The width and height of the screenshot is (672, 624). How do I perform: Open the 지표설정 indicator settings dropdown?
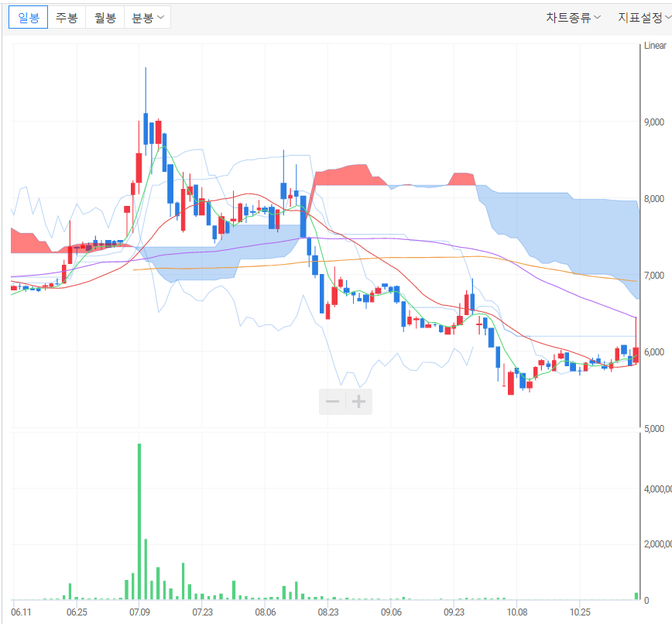click(x=644, y=18)
